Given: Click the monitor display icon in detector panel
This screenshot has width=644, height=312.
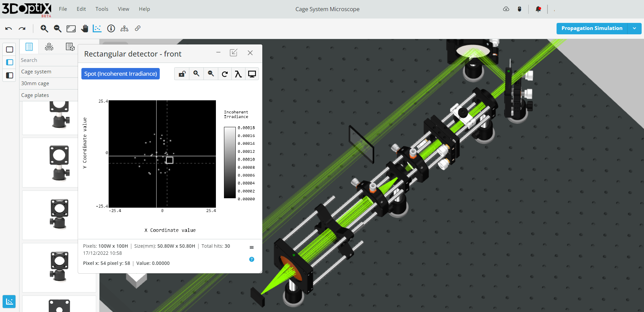Looking at the screenshot, I should [x=252, y=74].
